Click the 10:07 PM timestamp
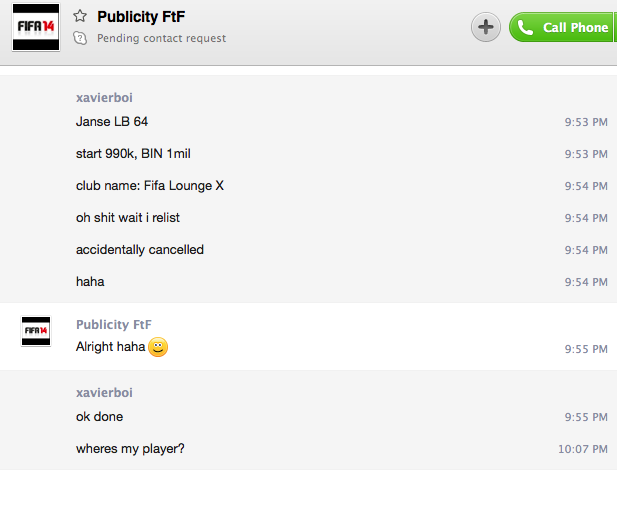617x521 pixels. (x=583, y=450)
